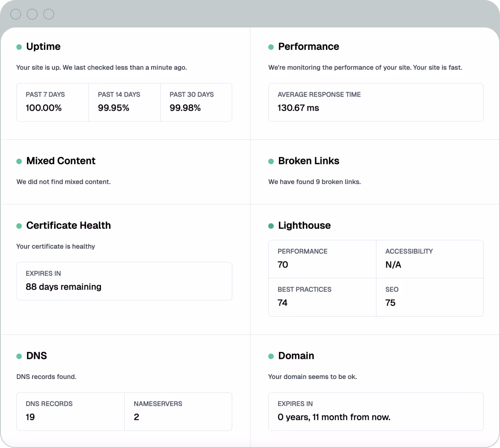Click Lighthouse SEO score 75
This screenshot has height=448, width=500.
click(390, 303)
